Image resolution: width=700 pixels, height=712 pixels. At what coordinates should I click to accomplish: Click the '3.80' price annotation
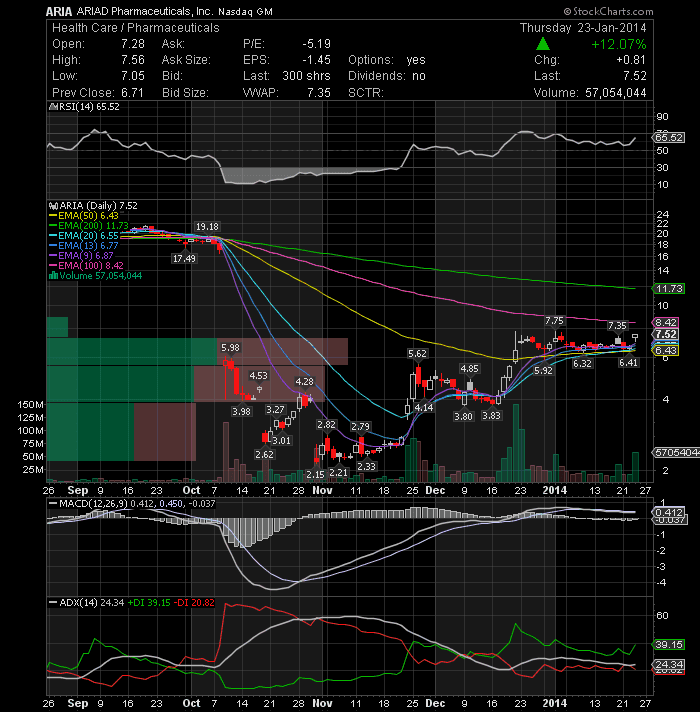pyautogui.click(x=463, y=416)
